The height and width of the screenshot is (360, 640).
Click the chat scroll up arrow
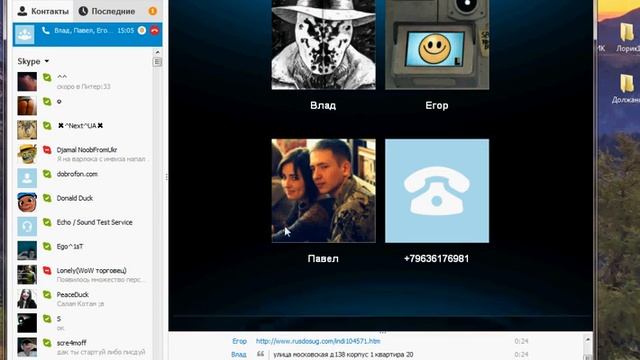pyautogui.click(x=587, y=340)
